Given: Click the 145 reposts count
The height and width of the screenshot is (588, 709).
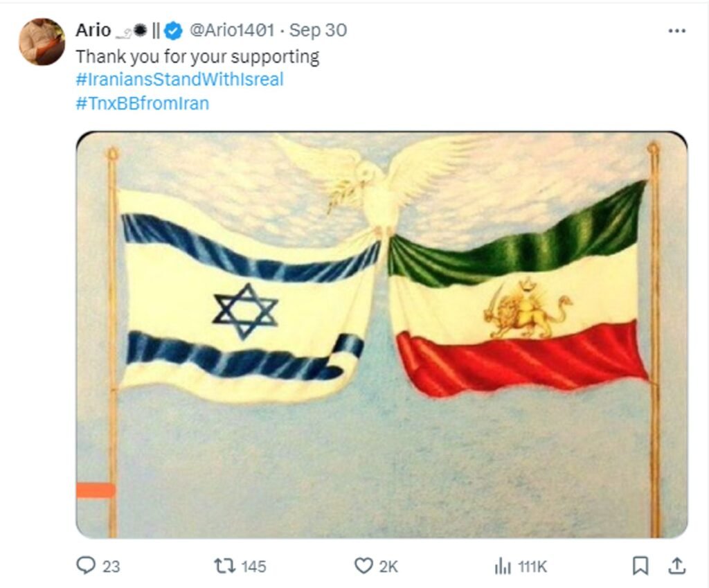Looking at the screenshot, I should click(x=253, y=567).
